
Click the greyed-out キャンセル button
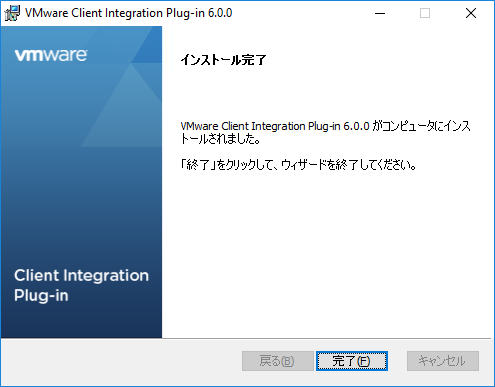click(x=443, y=361)
